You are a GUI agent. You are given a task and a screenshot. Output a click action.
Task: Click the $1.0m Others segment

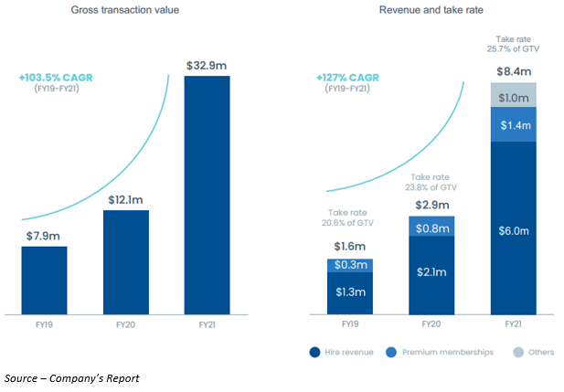tap(514, 95)
